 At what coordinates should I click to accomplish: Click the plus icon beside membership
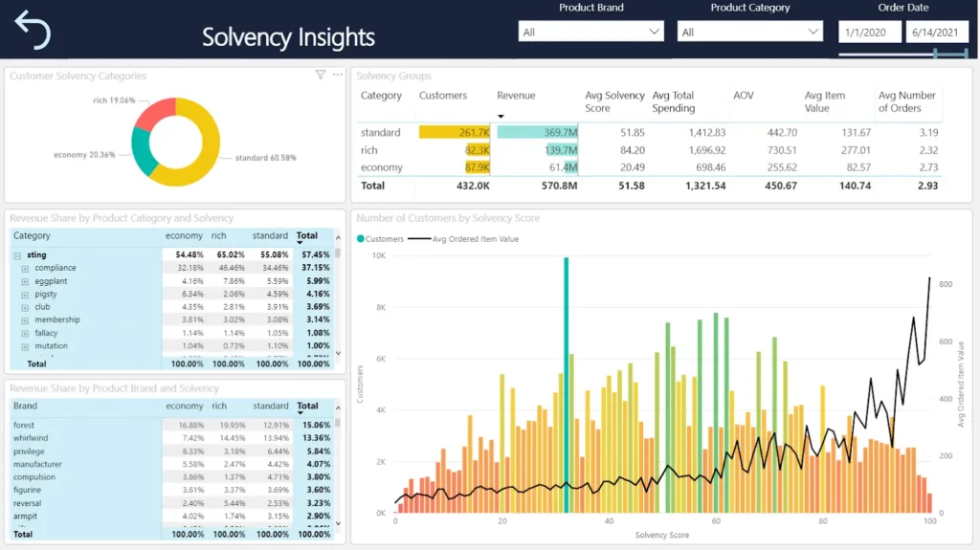(x=26, y=320)
